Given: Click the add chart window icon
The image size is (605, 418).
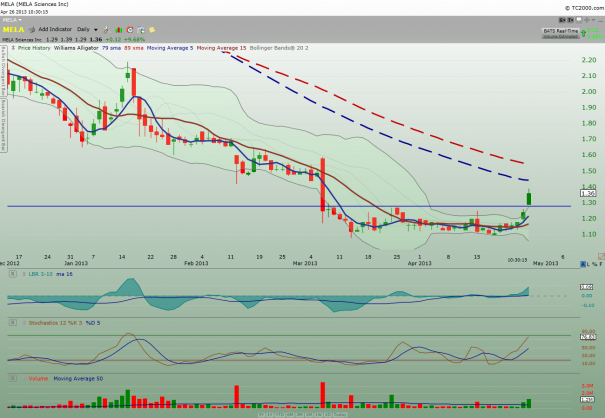Looking at the screenshot, I should point(141,30).
